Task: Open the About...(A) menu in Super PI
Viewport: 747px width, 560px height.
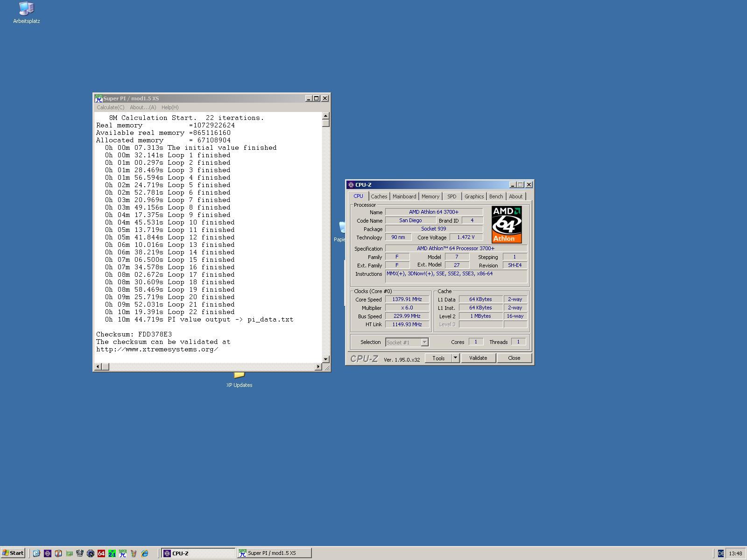Action: click(143, 107)
